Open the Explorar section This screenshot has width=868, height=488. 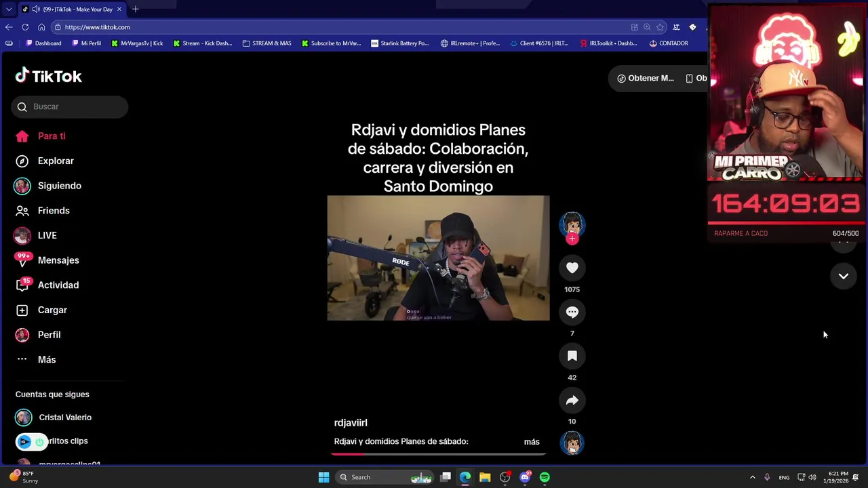pyautogui.click(x=44, y=161)
